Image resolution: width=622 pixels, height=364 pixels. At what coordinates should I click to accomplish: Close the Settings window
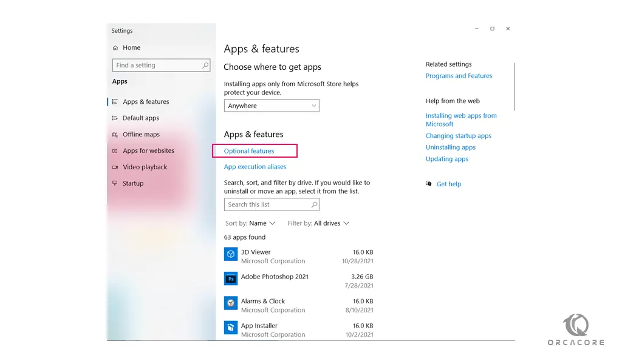508,29
